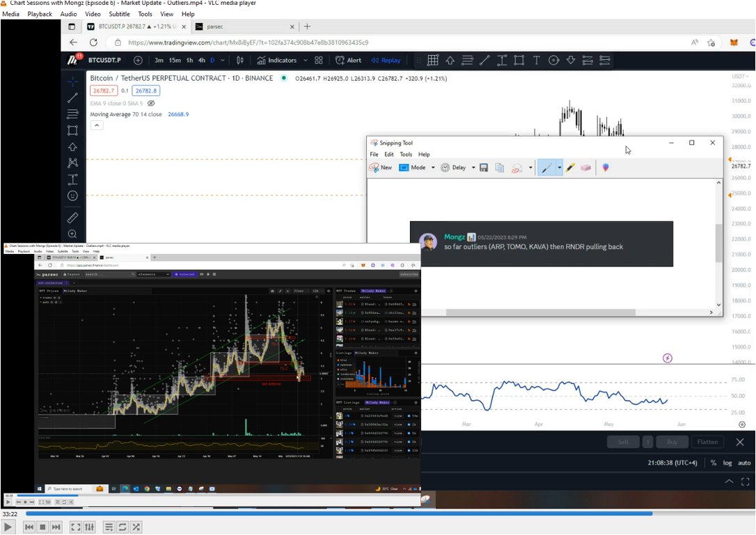Click New in the Snipping Tool
Viewport: 756px width, 535px height.
pos(380,167)
